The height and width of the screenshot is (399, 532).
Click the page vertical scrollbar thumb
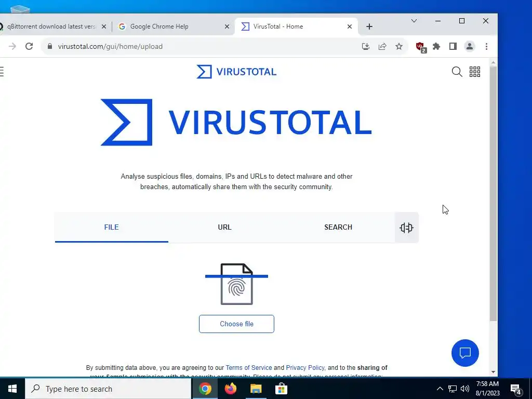click(x=494, y=193)
